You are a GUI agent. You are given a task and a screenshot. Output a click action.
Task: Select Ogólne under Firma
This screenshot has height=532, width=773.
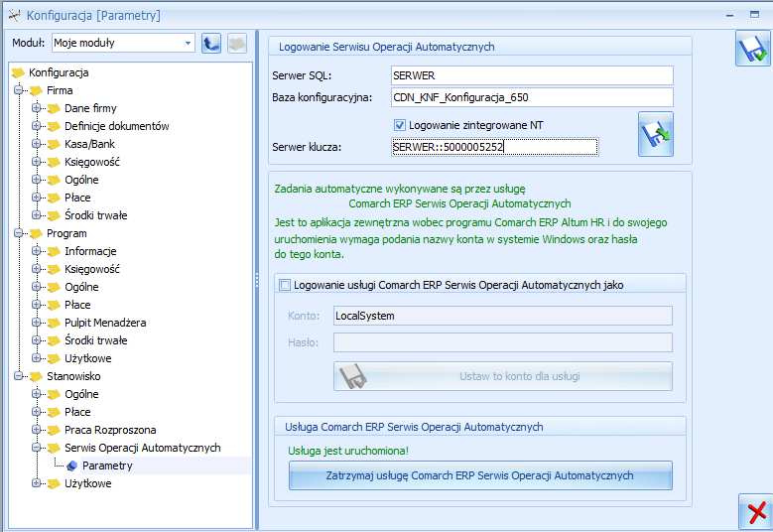[81, 180]
